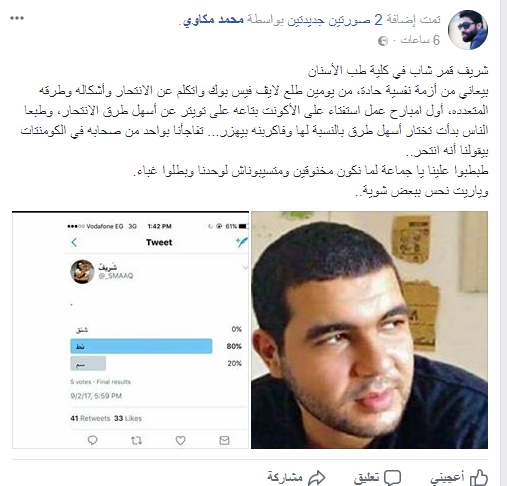Click the 80% blue poll result bar
The width and height of the screenshot is (507, 486).
[x=141, y=346]
